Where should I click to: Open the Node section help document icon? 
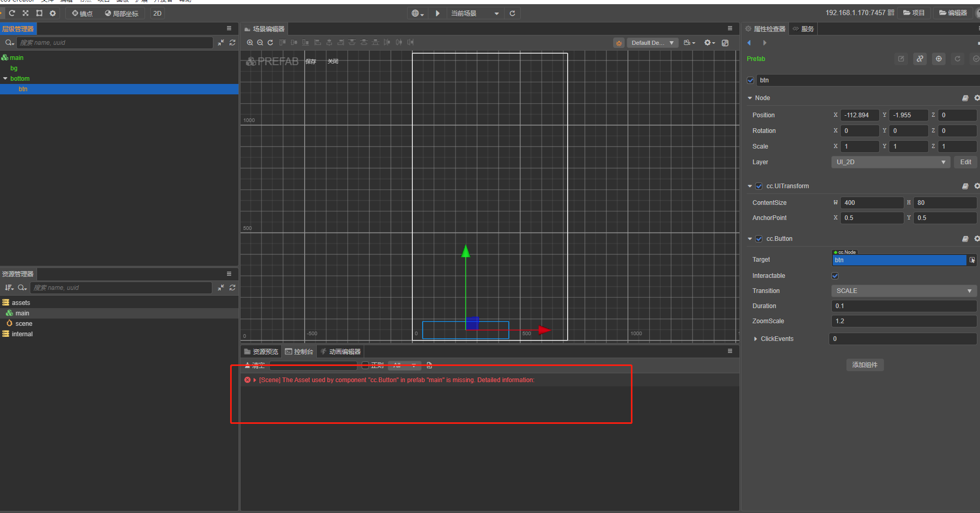coord(965,98)
